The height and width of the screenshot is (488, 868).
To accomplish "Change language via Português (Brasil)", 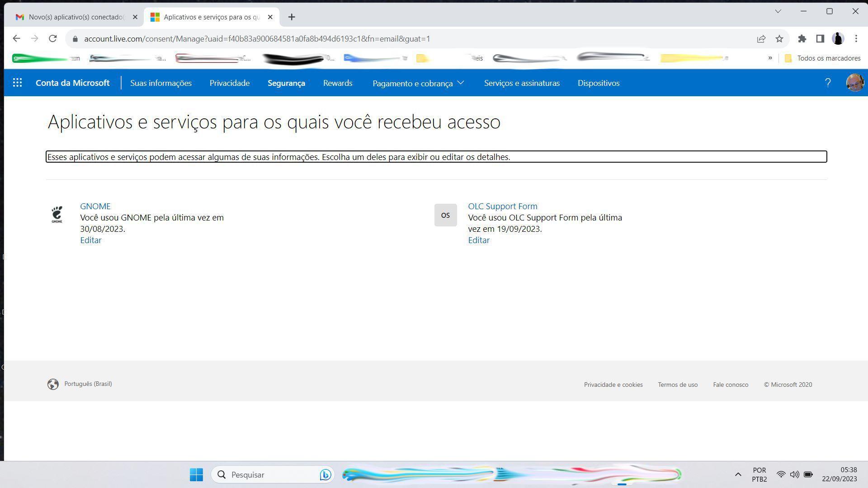I will [88, 384].
